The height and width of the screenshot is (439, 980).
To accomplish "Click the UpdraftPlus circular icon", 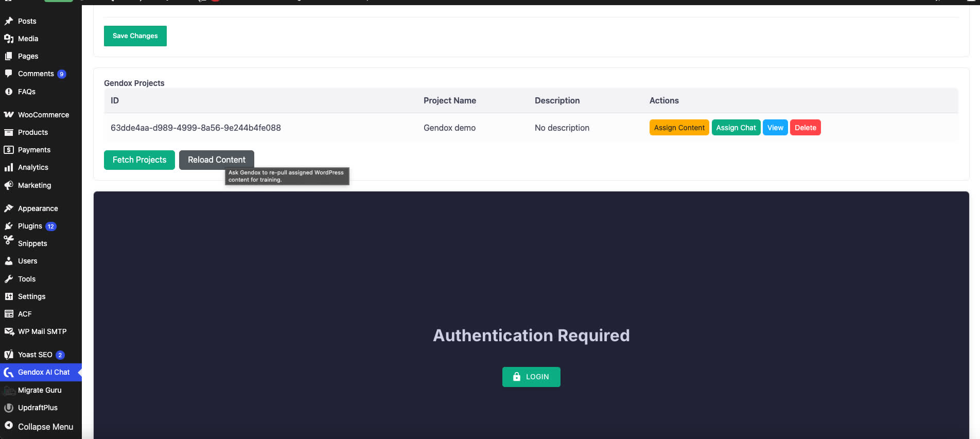I will point(9,408).
